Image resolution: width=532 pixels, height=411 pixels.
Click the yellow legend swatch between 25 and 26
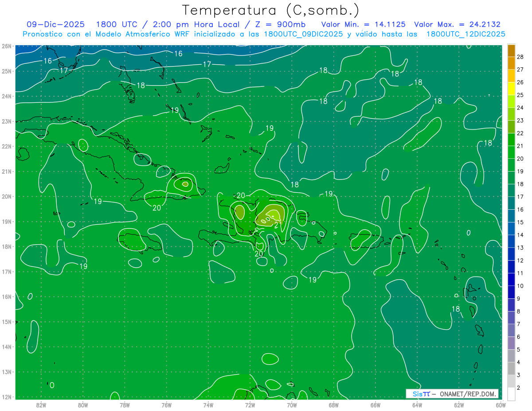[x=511, y=88]
